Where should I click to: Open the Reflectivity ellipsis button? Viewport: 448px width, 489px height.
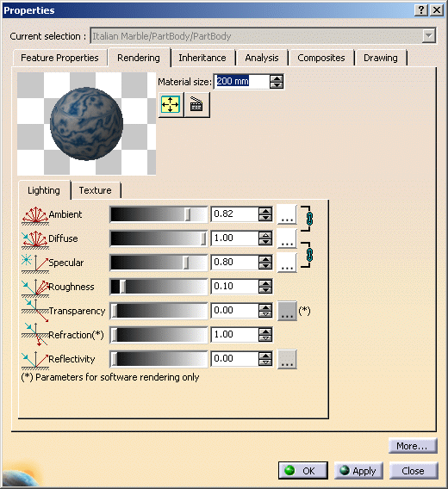pos(287,359)
